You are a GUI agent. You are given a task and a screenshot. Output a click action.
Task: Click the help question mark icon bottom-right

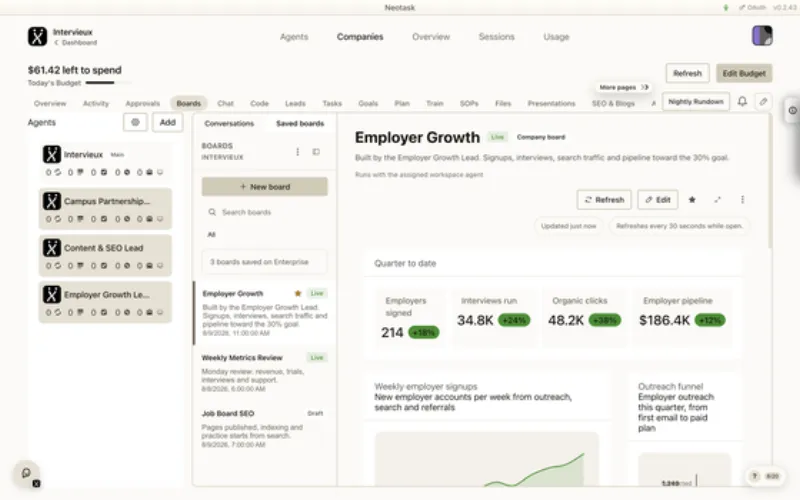click(x=754, y=476)
